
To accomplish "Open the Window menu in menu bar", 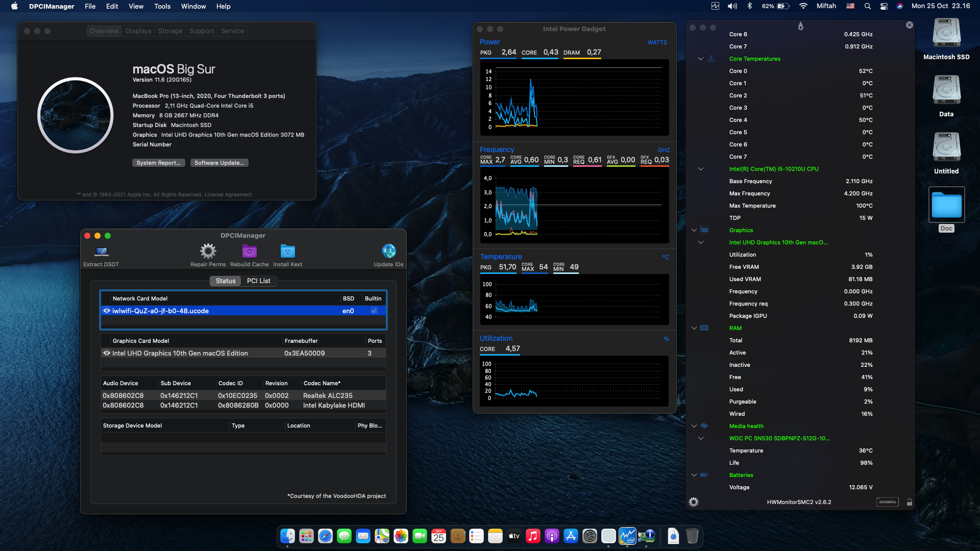I will coord(193,6).
